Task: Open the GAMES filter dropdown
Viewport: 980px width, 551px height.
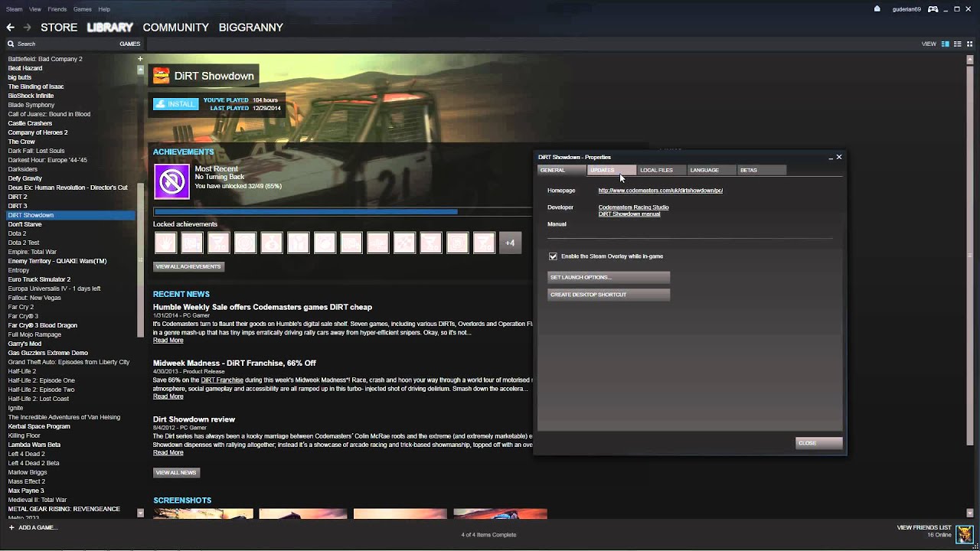Action: (129, 44)
